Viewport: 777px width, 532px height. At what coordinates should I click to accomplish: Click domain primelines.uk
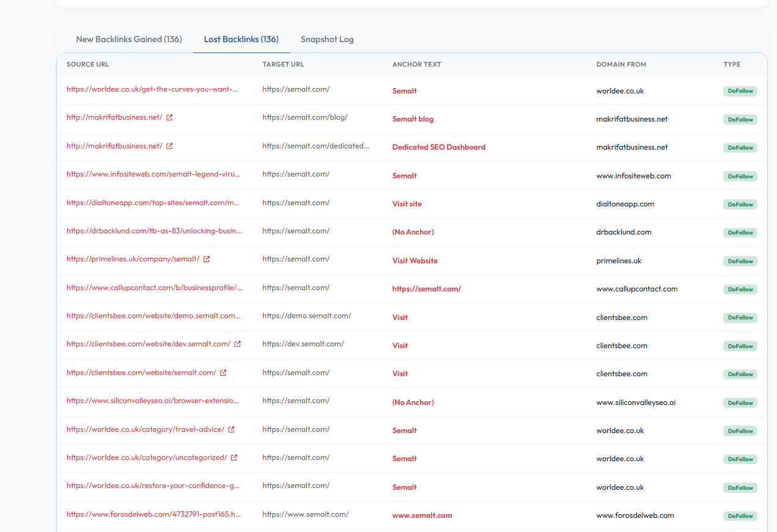(619, 261)
